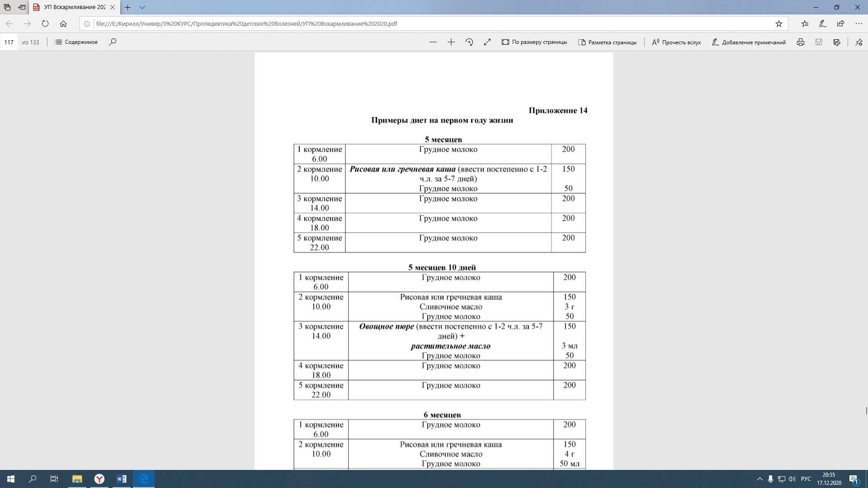The image size is (868, 488).
Task: Open the Windows Start menu
Action: pos(11,479)
